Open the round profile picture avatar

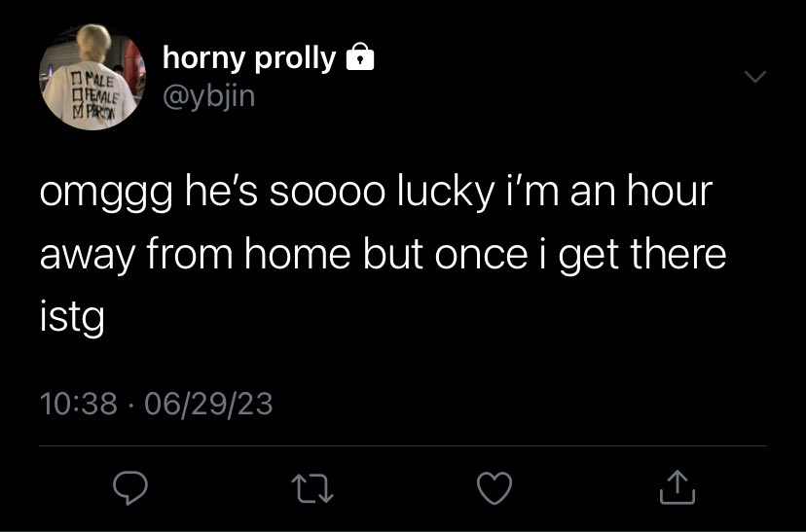(92, 77)
